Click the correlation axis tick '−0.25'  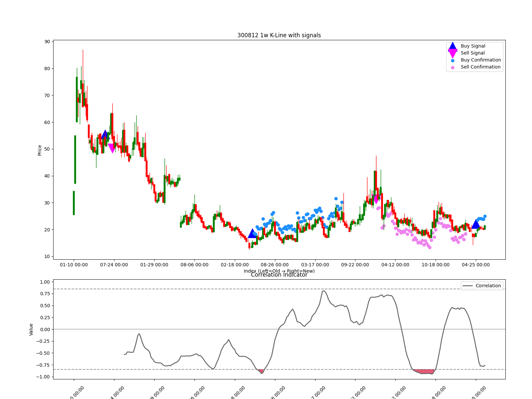pyautogui.click(x=43, y=341)
